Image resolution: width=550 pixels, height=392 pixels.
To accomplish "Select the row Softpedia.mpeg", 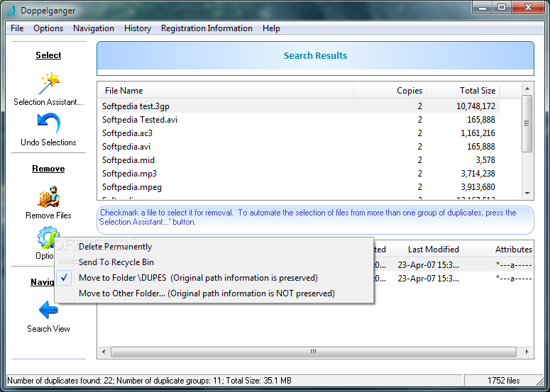I will point(300,187).
